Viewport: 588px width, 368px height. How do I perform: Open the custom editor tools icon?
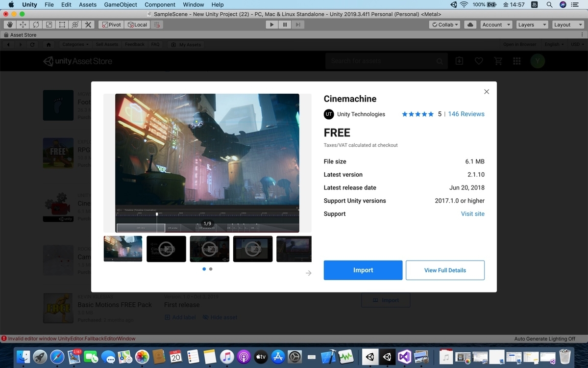(88, 25)
